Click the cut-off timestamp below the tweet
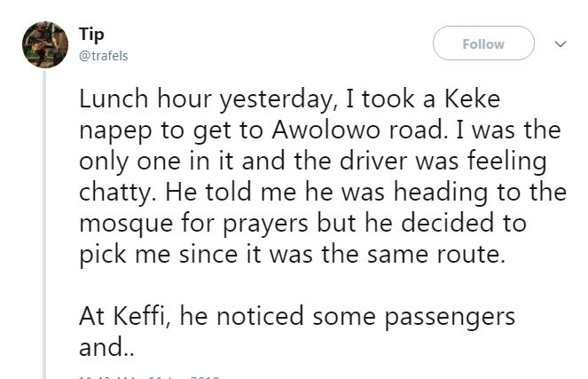The width and height of the screenshot is (588, 379). coord(149,376)
